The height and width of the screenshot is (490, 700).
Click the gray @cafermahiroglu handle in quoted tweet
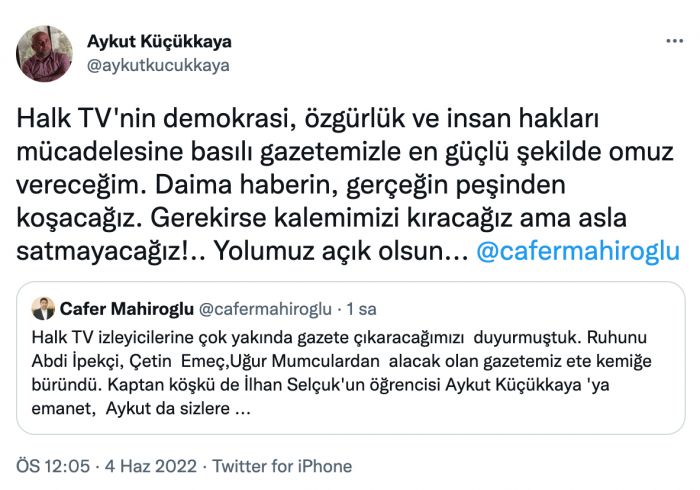pyautogui.click(x=264, y=307)
